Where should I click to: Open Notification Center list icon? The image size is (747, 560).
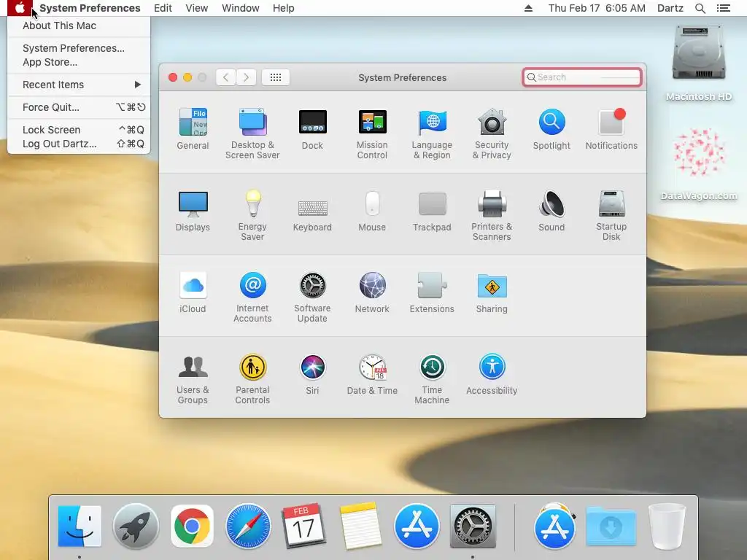(x=723, y=8)
